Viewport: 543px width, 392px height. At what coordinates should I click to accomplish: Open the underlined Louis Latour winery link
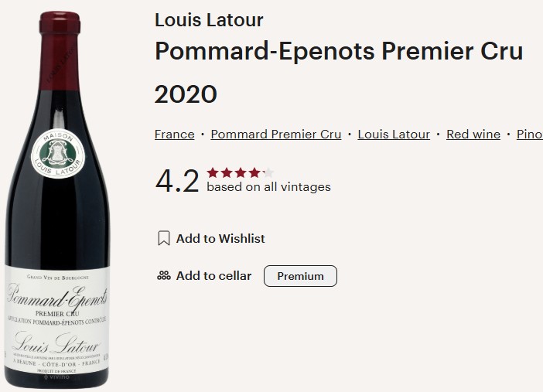coord(394,134)
